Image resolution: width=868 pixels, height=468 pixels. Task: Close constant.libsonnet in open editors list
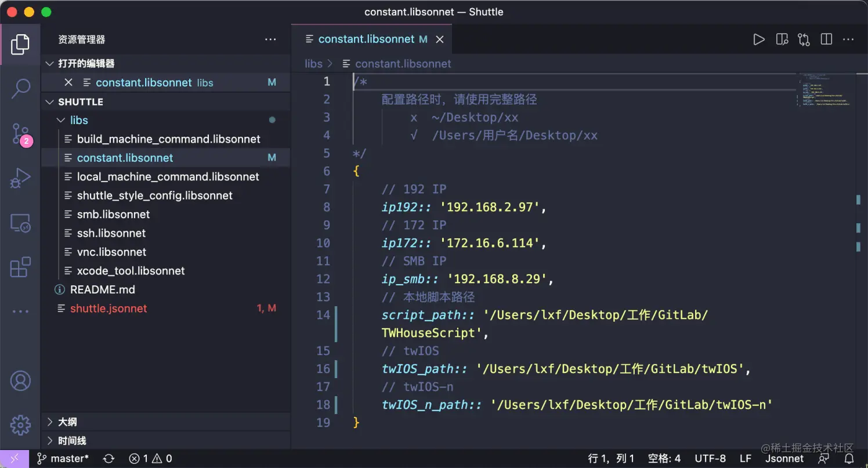click(68, 82)
